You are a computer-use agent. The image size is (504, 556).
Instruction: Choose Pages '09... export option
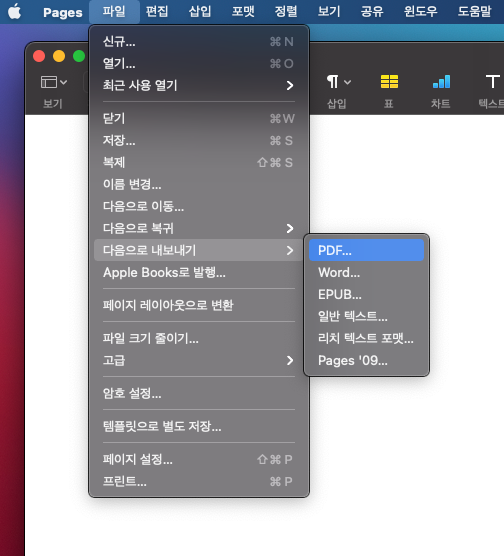click(x=366, y=360)
